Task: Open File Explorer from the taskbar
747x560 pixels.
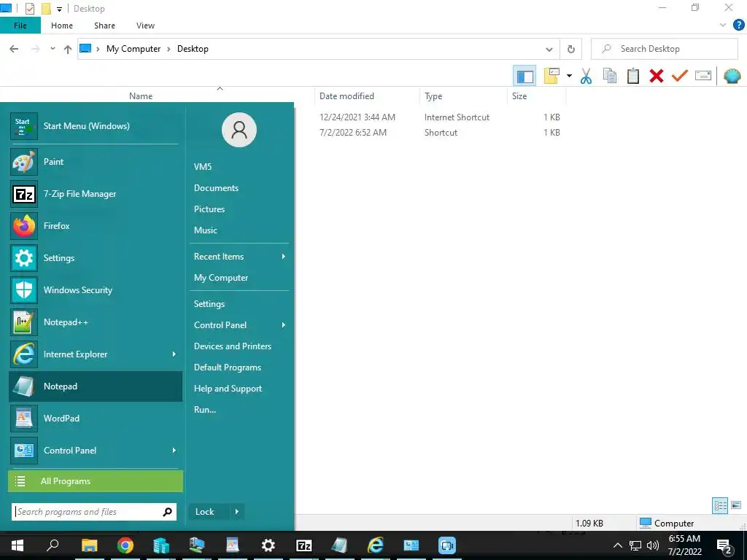Action: click(90, 545)
